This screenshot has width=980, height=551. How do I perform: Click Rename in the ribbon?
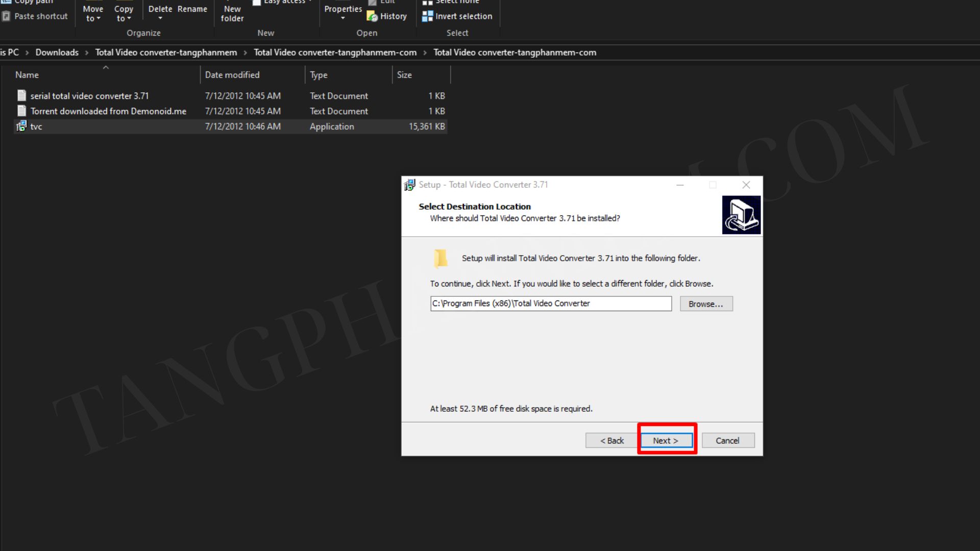192,9
